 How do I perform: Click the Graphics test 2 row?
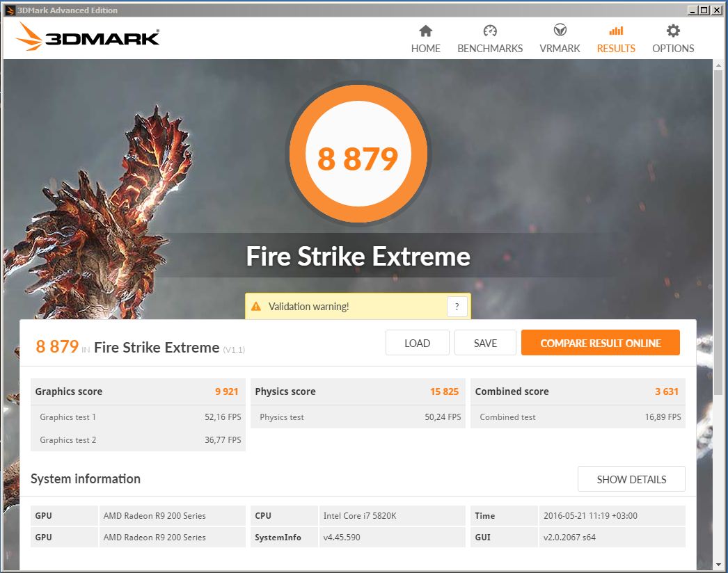pyautogui.click(x=138, y=440)
